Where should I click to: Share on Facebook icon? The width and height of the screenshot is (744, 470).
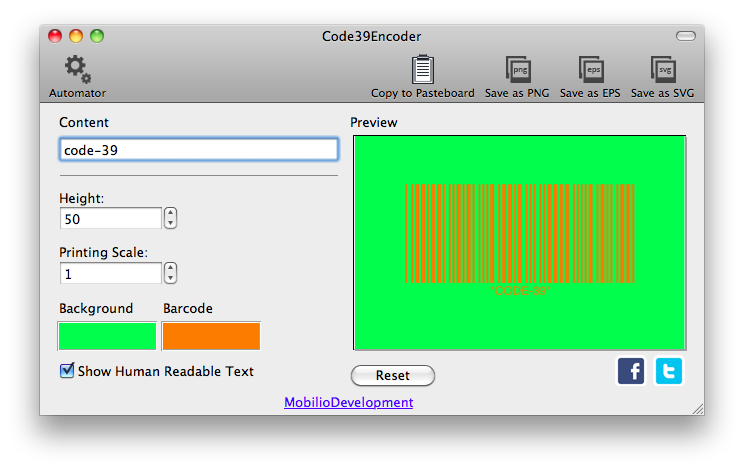[631, 371]
